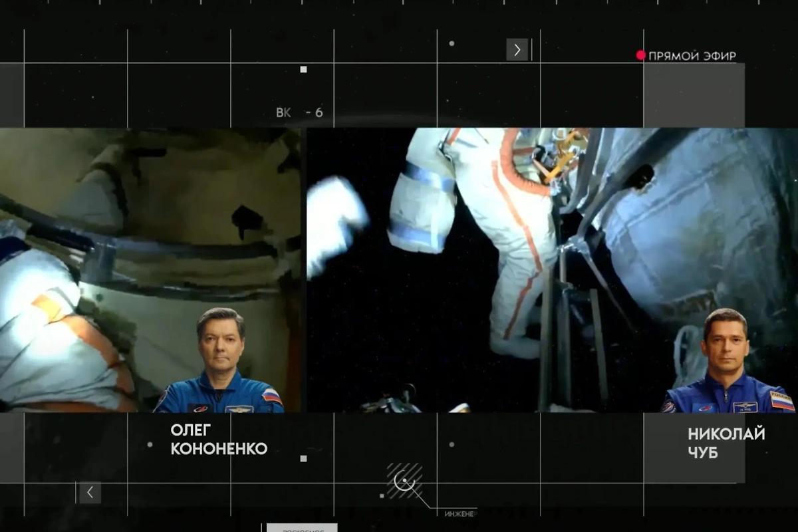Viewport: 798px width, 532px height.
Task: Click the gray dot in lower grid center
Action: tap(452, 444)
